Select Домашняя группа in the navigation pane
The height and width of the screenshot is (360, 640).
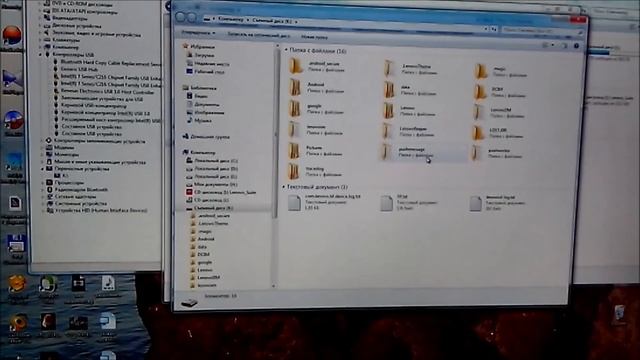(x=207, y=137)
